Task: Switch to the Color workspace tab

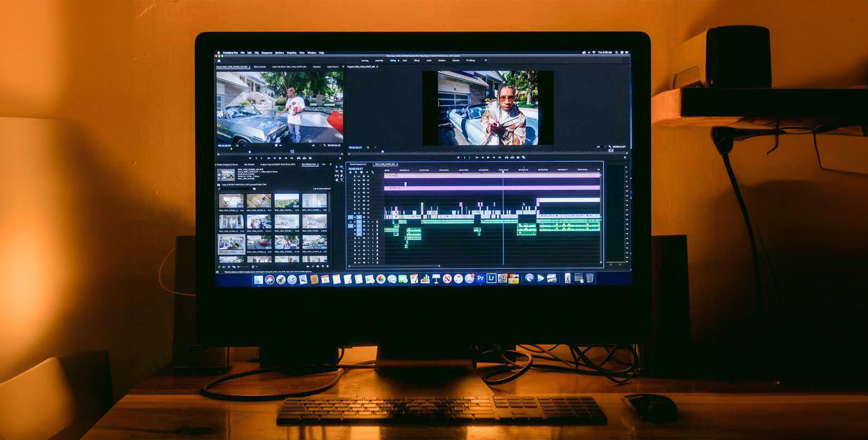Action: click(x=404, y=60)
